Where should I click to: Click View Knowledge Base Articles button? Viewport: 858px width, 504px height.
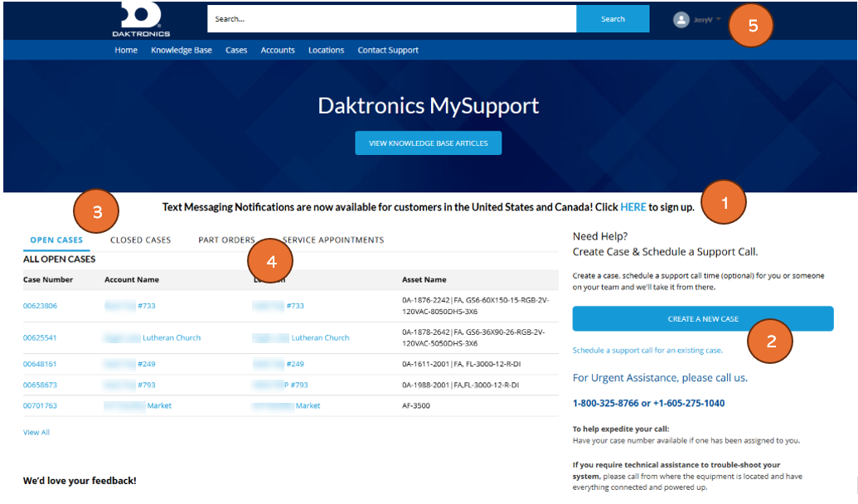[x=428, y=143]
